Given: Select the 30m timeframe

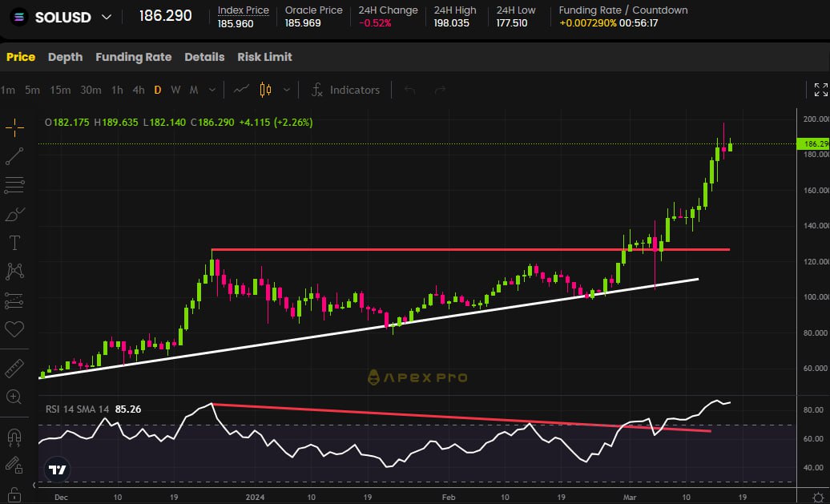Looking at the screenshot, I should coord(91,90).
